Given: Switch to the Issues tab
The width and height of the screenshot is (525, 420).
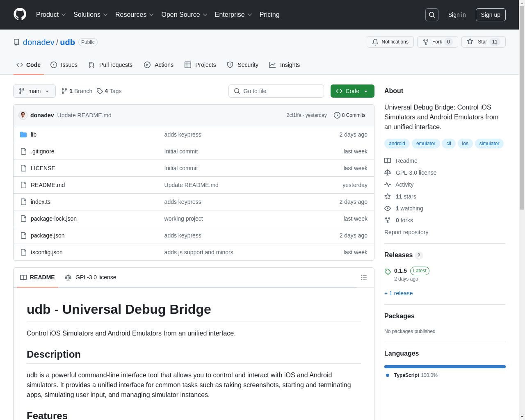Looking at the screenshot, I should point(64,65).
